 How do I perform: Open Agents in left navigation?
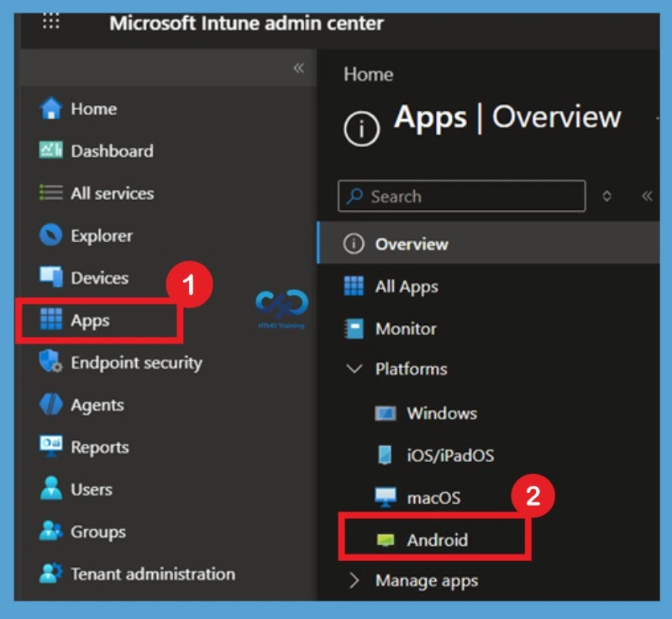pyautogui.click(x=97, y=405)
